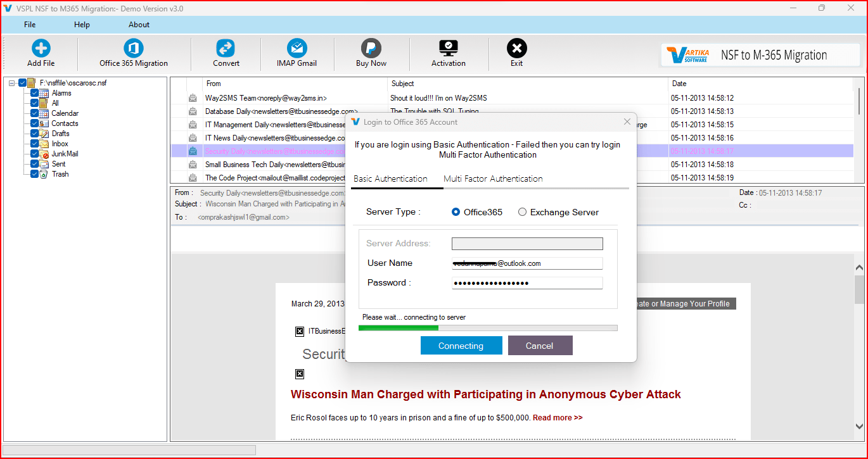Click the Add File toolbar icon

pos(41,49)
